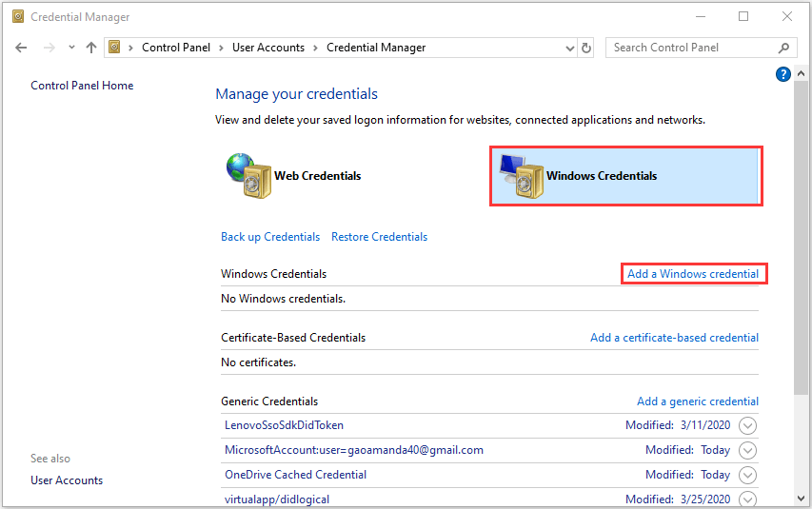Refresh the Credential Manager page

[x=586, y=48]
